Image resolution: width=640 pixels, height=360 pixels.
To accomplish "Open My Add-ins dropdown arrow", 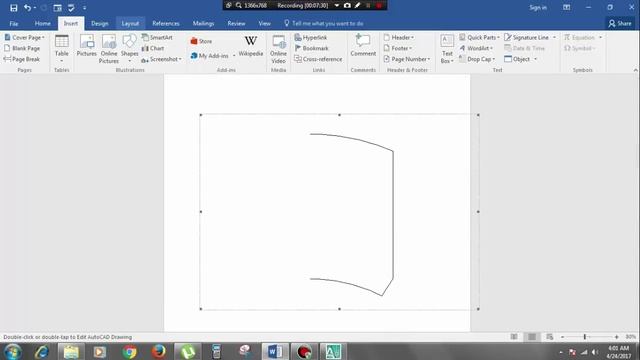I will tap(234, 56).
